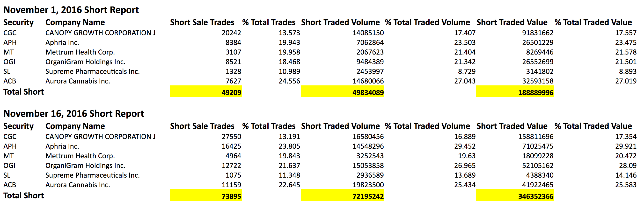Screen dimensions: 644x208
Task: Select Aurora Cannabis Inc. in November 1 table
Action: (78, 81)
